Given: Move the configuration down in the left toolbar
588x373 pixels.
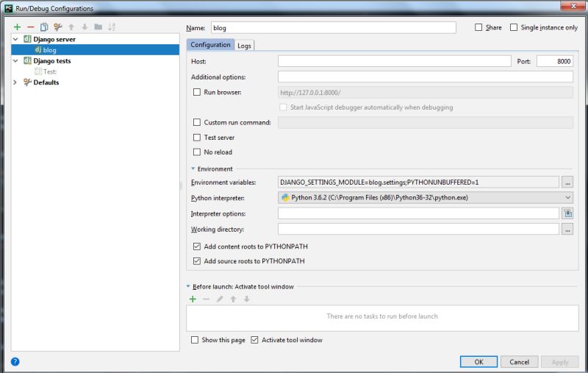Looking at the screenshot, I should click(85, 27).
